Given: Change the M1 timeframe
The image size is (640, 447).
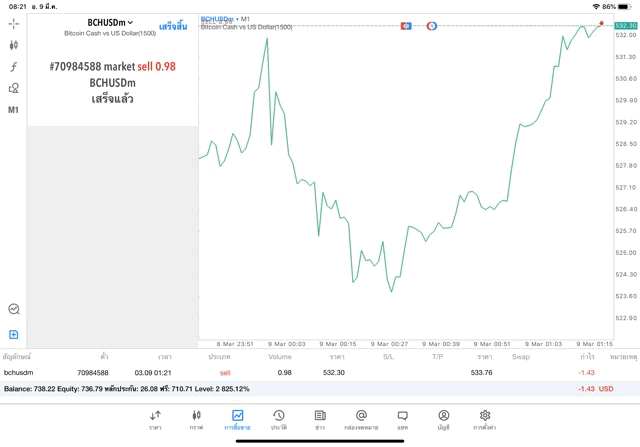Looking at the screenshot, I should [x=13, y=110].
